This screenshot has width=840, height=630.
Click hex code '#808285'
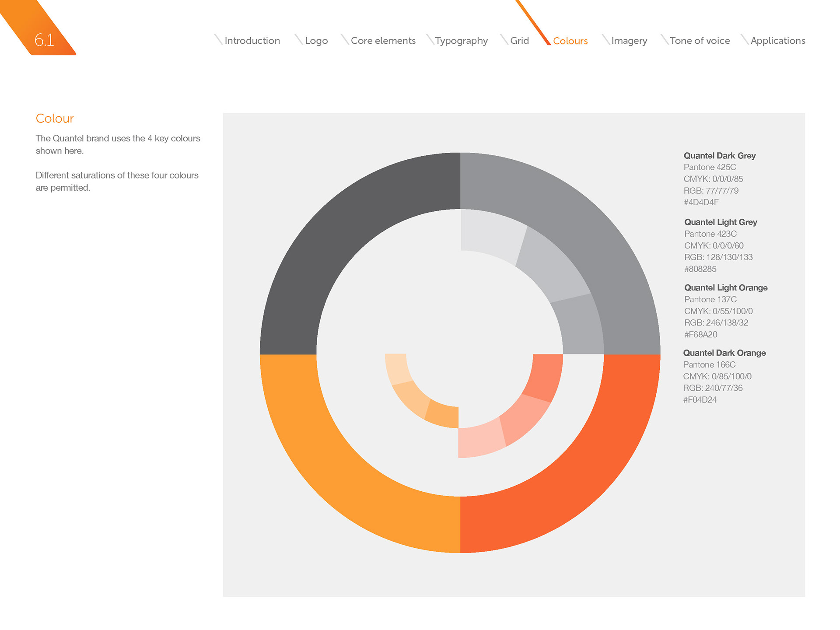[x=700, y=269]
